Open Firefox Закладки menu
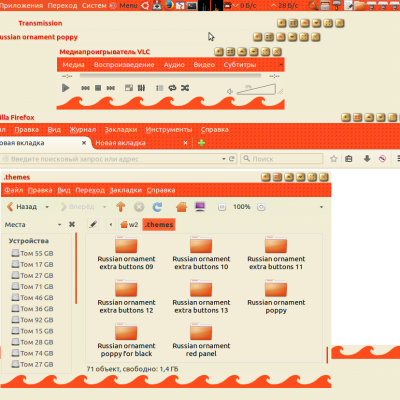Image resolution: width=400 pixels, height=400 pixels. click(121, 130)
